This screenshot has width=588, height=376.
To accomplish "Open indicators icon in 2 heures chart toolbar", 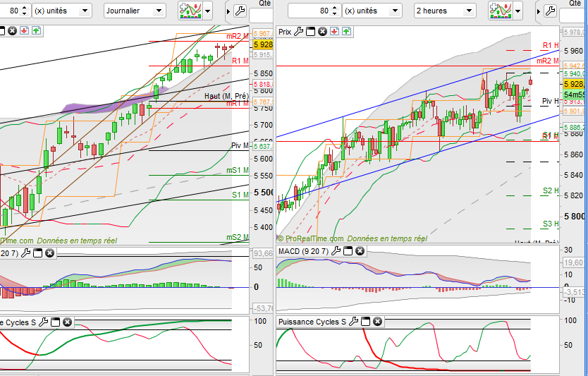I will pos(501,11).
